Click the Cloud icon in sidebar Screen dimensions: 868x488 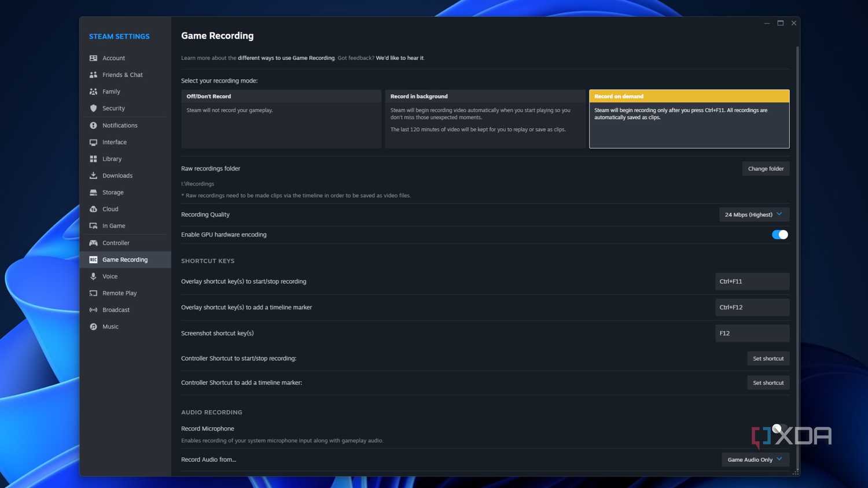click(93, 209)
